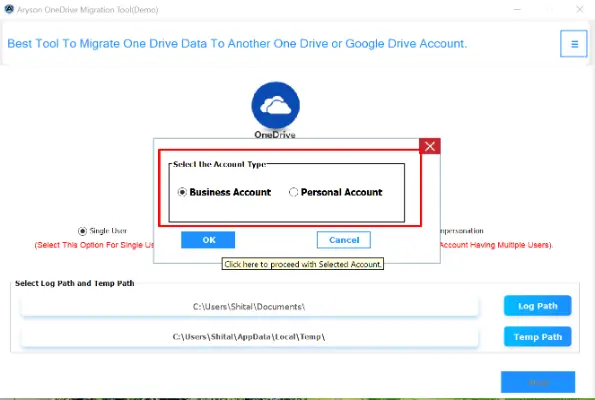Choose the Single User option

point(82,231)
